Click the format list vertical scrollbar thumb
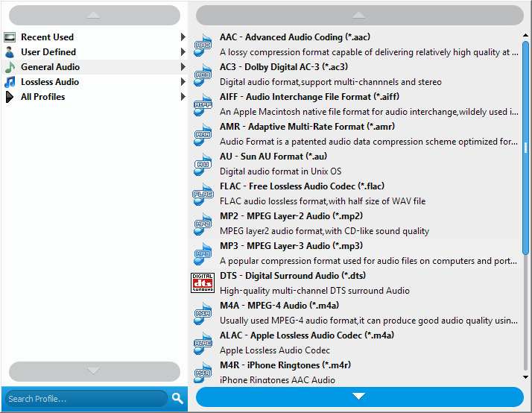532x413 pixels. coord(525,148)
